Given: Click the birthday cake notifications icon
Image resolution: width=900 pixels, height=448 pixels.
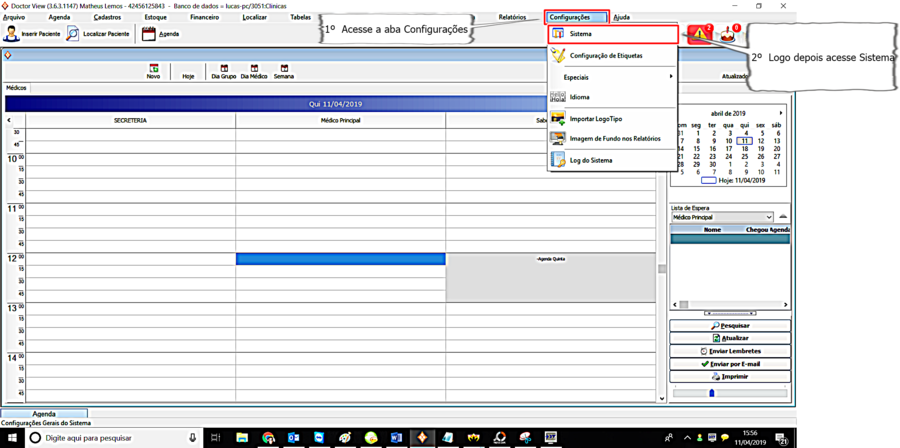Looking at the screenshot, I should 728,34.
